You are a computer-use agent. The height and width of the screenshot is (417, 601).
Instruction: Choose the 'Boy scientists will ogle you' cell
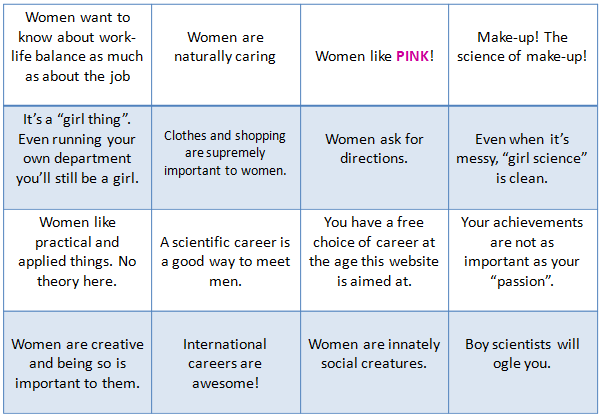523,362
